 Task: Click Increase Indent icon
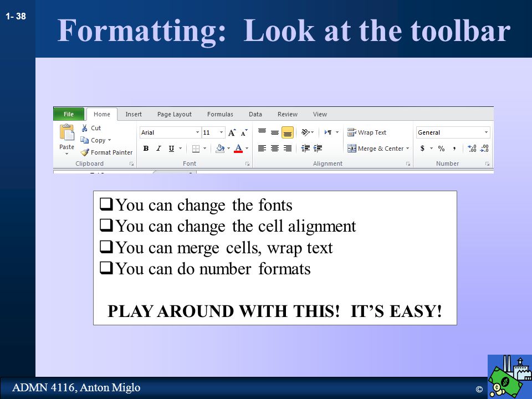[x=318, y=149]
